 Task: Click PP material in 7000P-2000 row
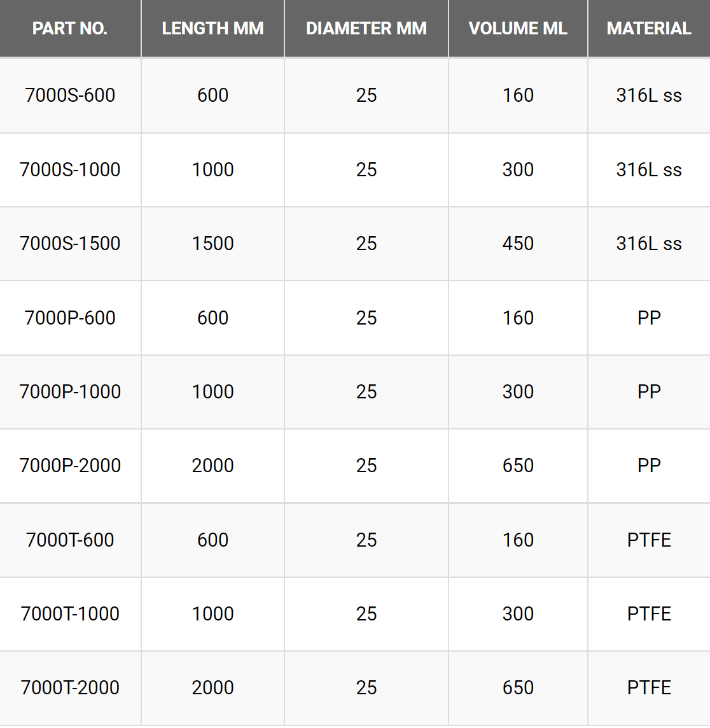[649, 466]
